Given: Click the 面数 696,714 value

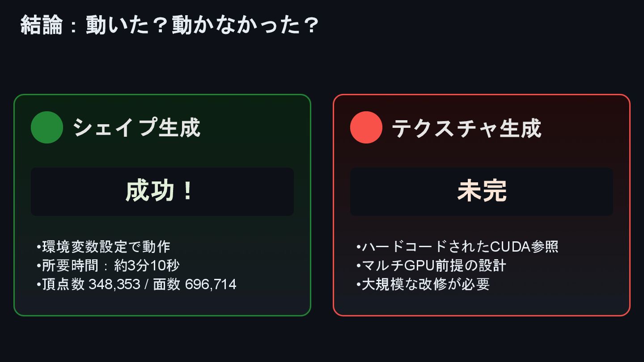Looking at the screenshot, I should click(195, 284).
